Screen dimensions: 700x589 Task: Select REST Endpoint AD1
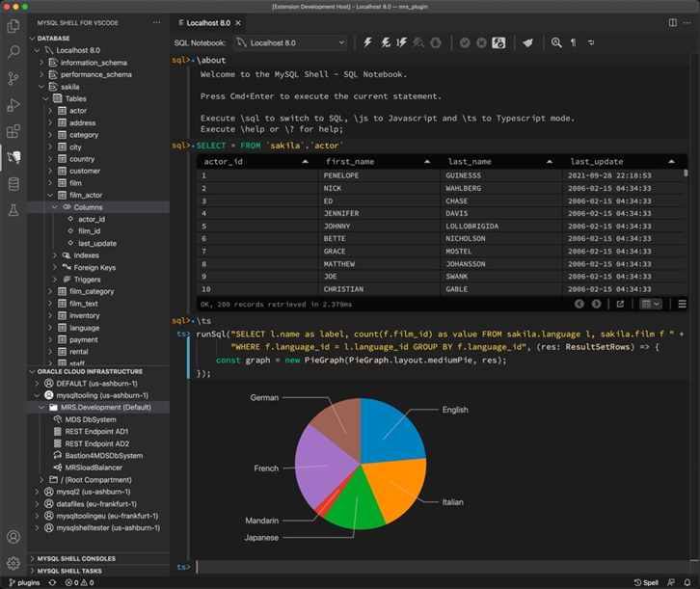(96, 432)
